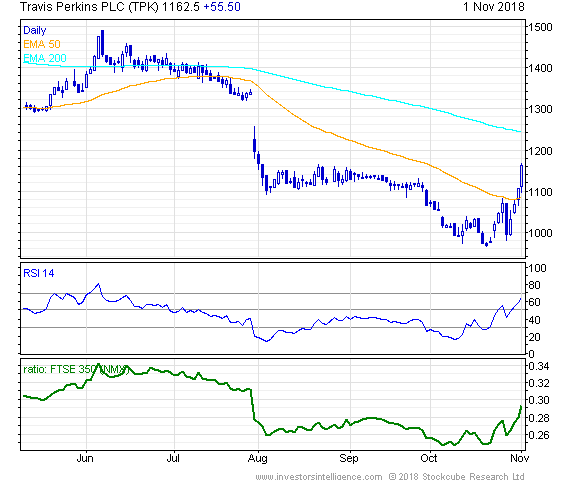Screen dimensions: 575x480
Task: Click the tall June peak candlestick near 1490
Action: [x=102, y=43]
